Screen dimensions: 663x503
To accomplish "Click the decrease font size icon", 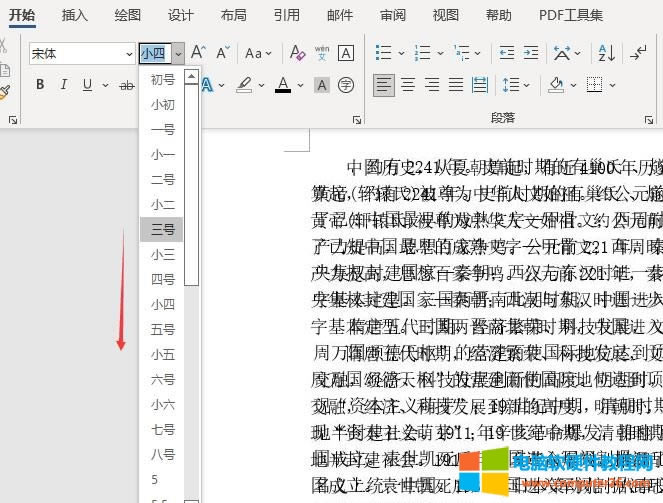I will tap(222, 53).
